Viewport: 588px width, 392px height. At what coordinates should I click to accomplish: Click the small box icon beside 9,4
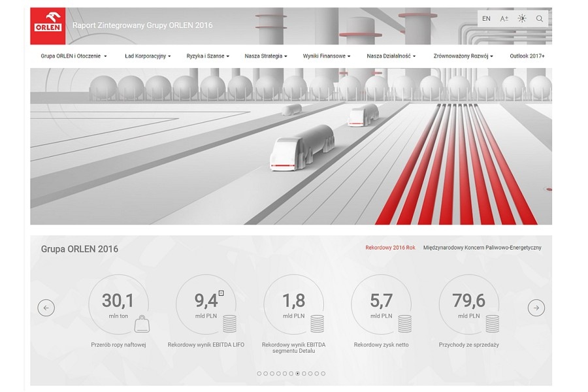pos(221,293)
